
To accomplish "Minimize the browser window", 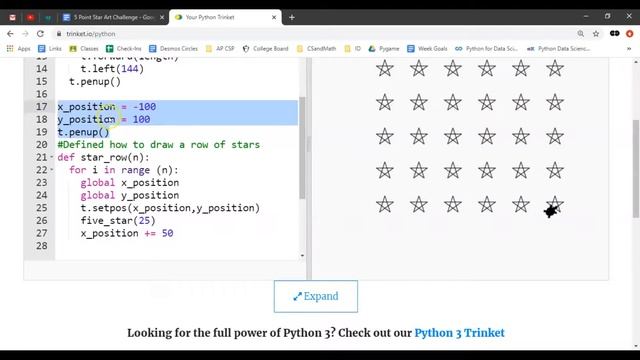I will [586, 16].
